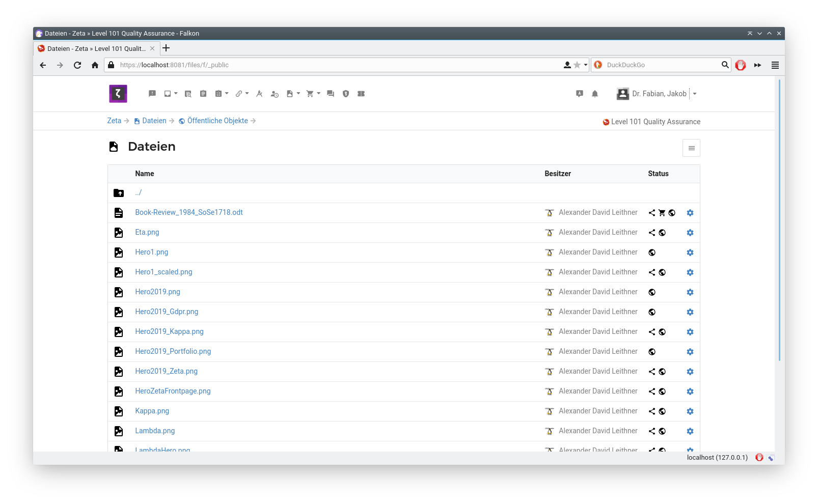
Task: Open a new browser tab
Action: pos(166,48)
